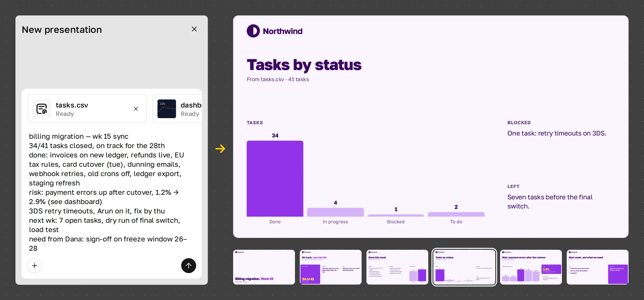644x300 pixels.
Task: Click the 'Tasks by status' slide title
Action: pos(304,65)
